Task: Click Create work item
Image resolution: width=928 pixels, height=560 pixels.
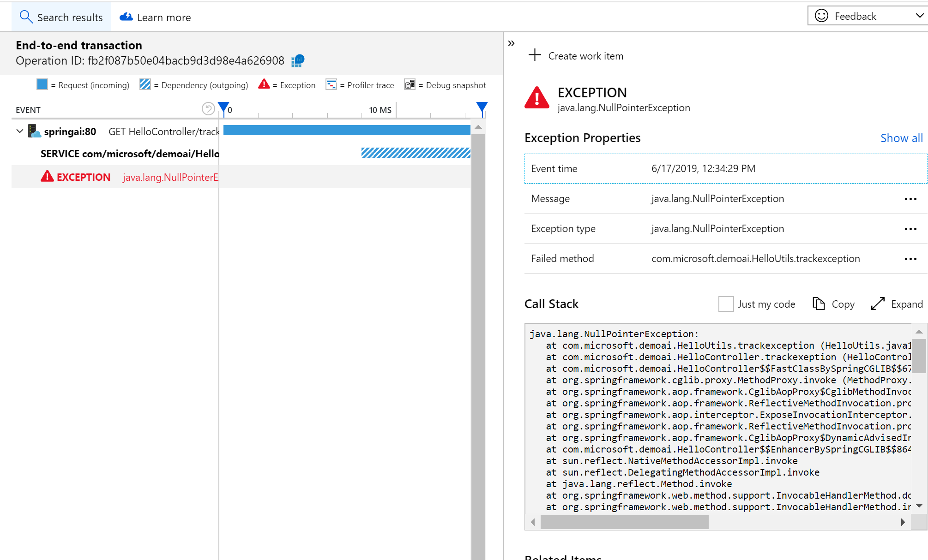Action: [x=576, y=56]
